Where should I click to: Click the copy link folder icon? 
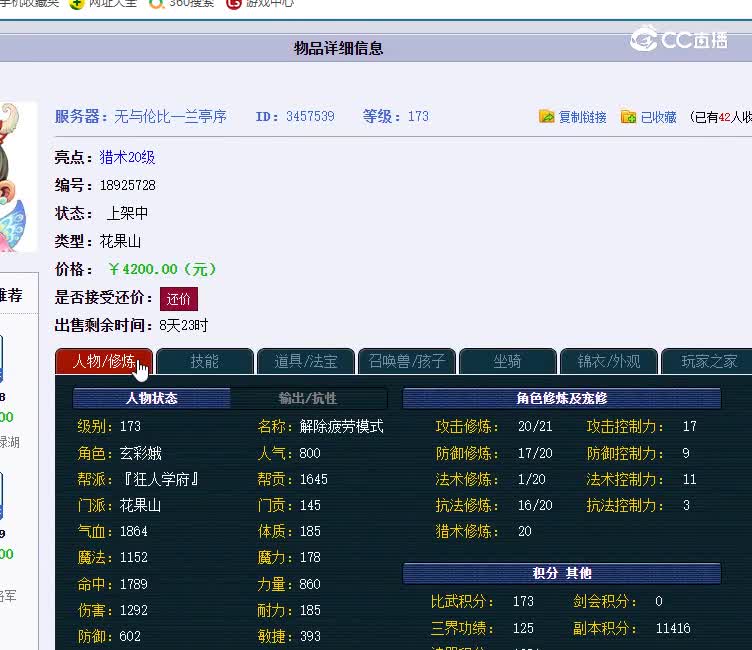(x=547, y=116)
